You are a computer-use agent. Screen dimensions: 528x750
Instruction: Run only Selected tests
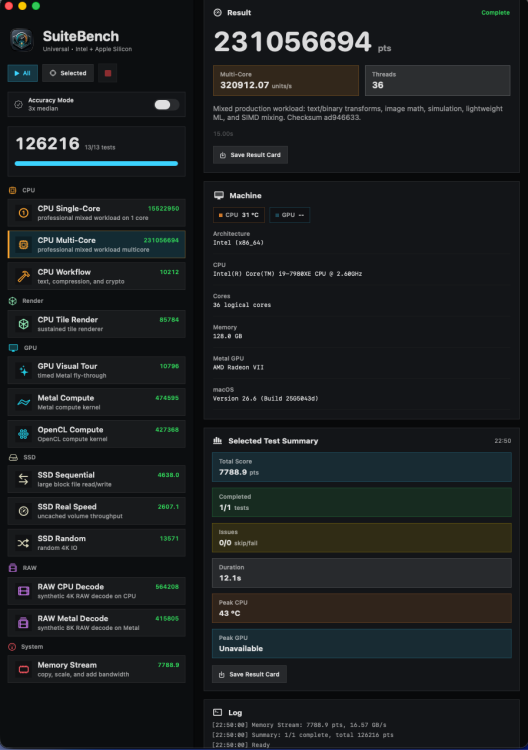(x=68, y=73)
